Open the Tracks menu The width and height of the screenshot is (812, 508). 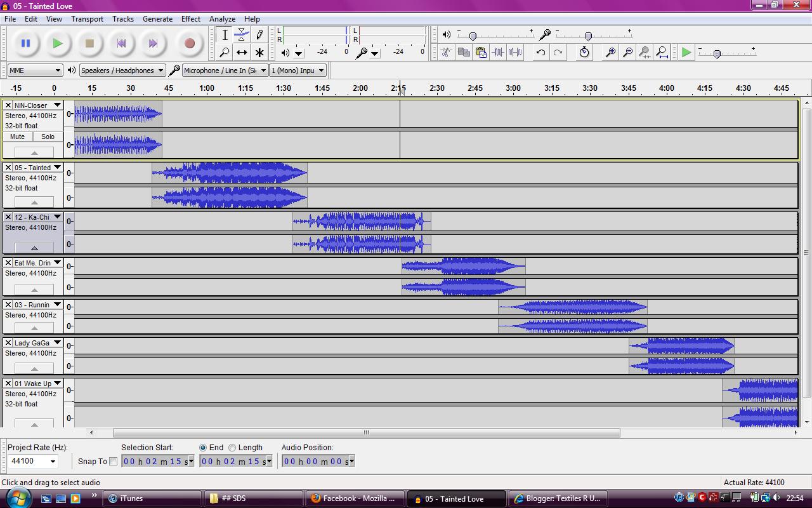point(123,18)
